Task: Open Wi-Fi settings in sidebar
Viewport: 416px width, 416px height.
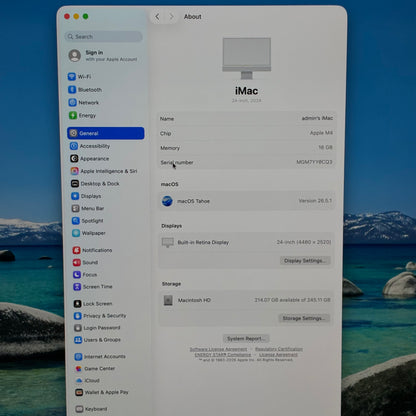Action: 79,77
